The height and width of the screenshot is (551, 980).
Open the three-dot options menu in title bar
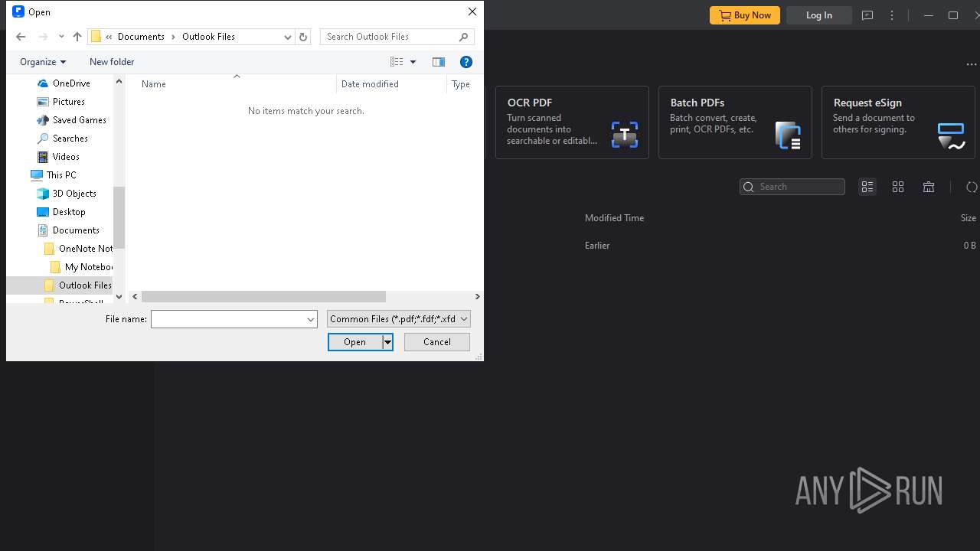click(x=892, y=15)
